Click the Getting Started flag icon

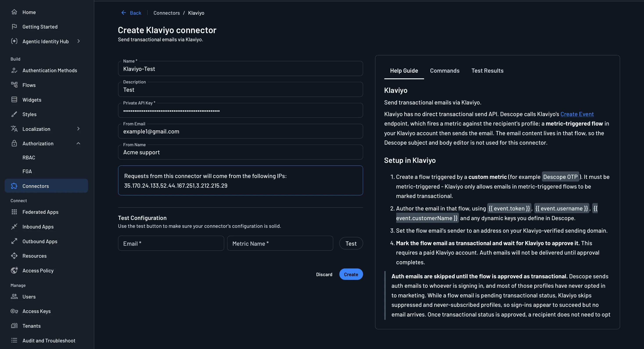(14, 27)
